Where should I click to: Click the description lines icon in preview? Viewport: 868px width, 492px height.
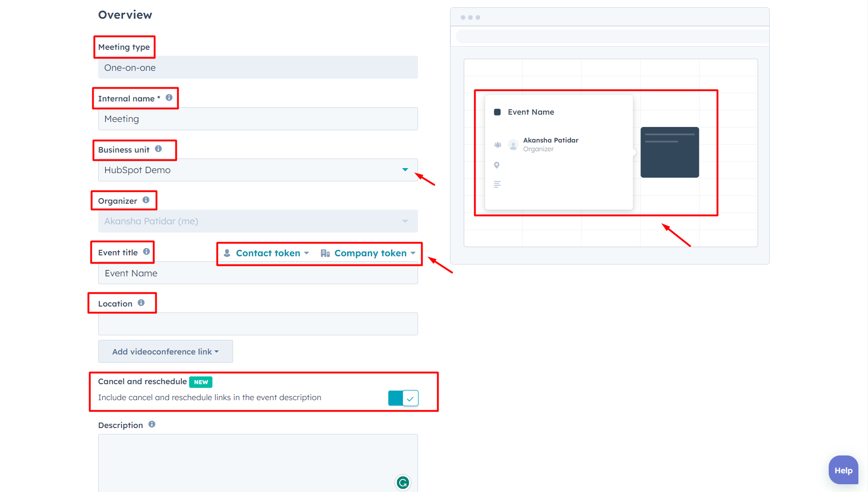(497, 185)
